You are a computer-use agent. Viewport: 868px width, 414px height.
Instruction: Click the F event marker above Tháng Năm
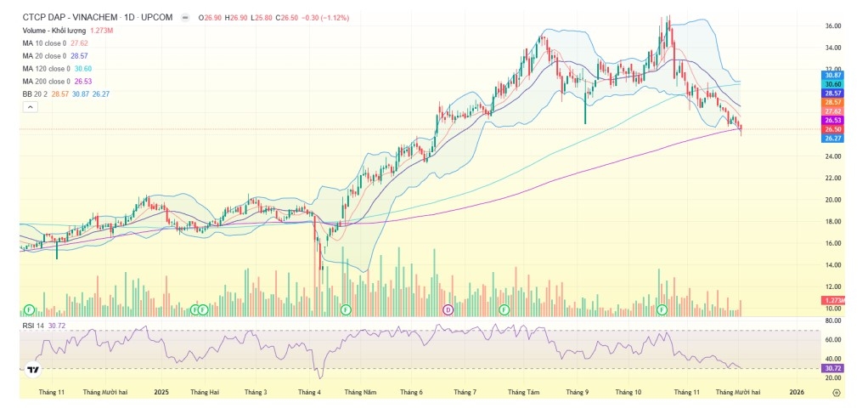tap(346, 309)
